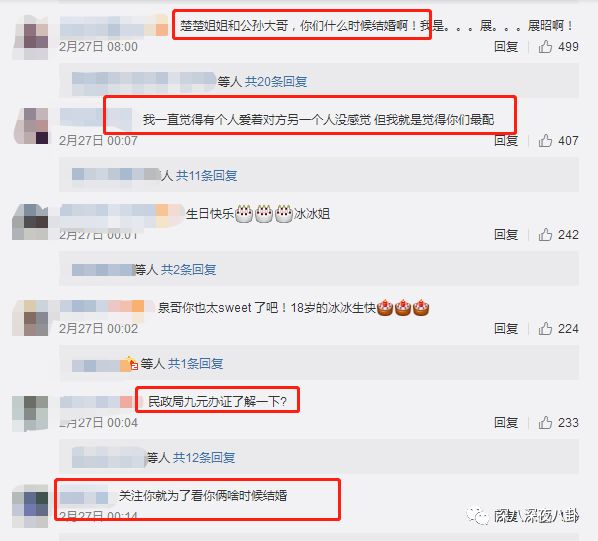Click the red cake emoji after 冰冰生快
Screen dimensions: 598x541
click(x=385, y=308)
